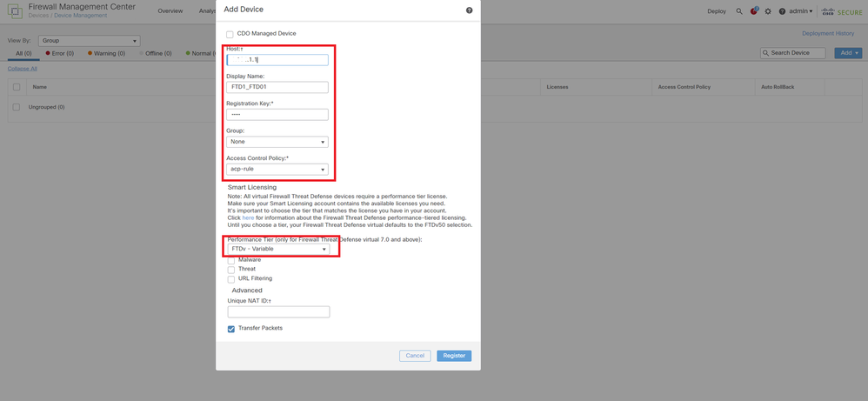Select the Warning (0) status tab
The height and width of the screenshot is (401, 868).
coord(105,54)
